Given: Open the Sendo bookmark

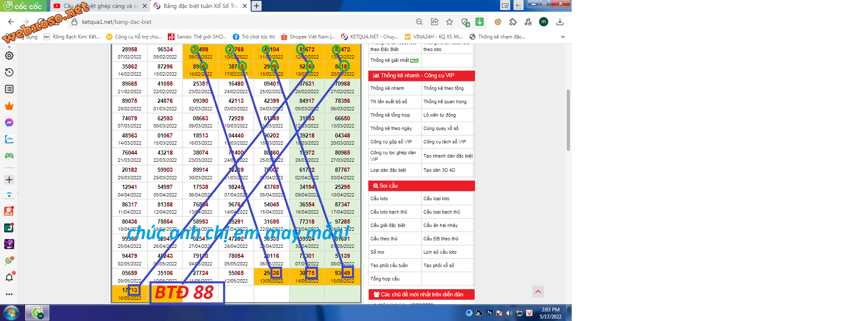Looking at the screenshot, I should click(197, 37).
